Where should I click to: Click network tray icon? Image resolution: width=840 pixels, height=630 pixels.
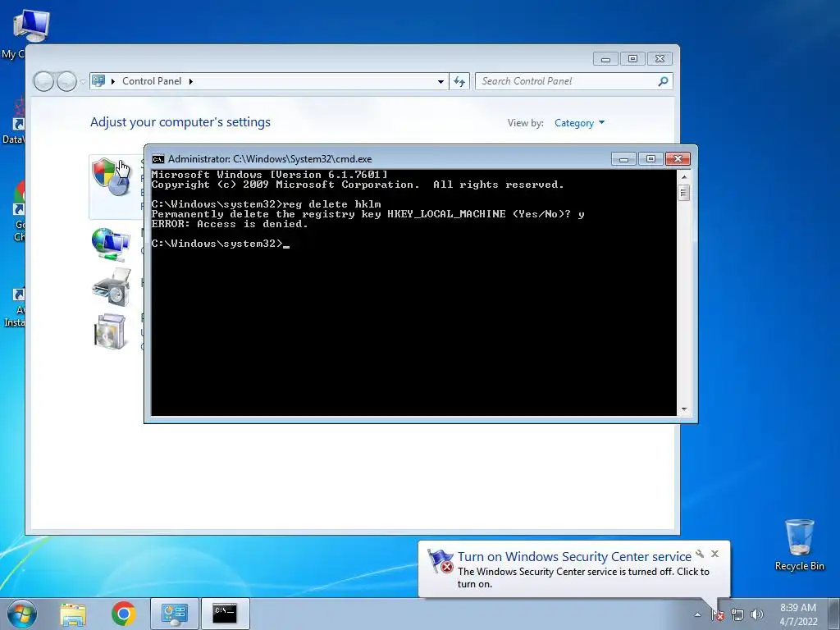tap(737, 614)
